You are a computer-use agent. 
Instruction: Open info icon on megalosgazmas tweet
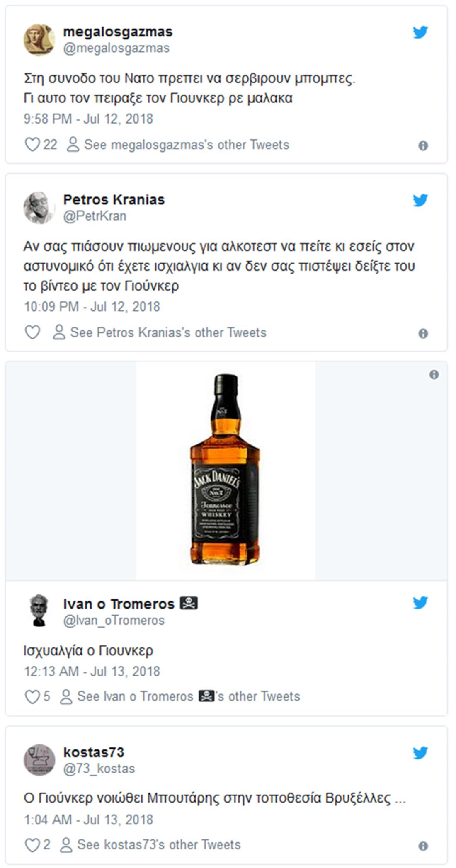point(423,145)
